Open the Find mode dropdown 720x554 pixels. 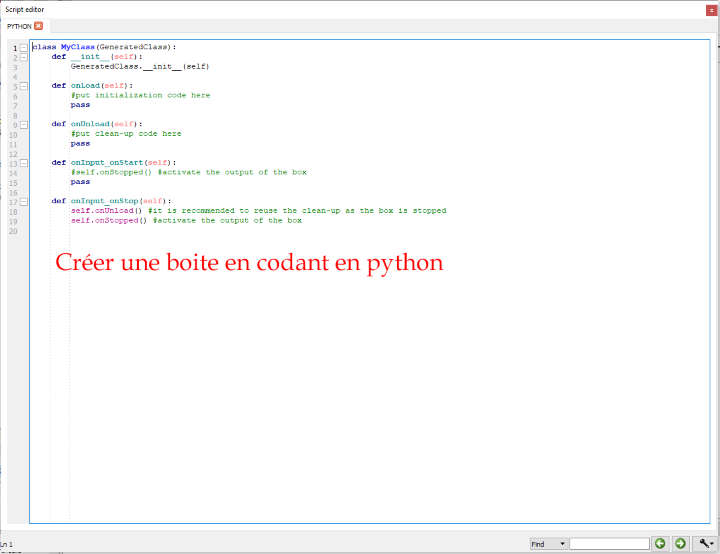click(x=548, y=544)
